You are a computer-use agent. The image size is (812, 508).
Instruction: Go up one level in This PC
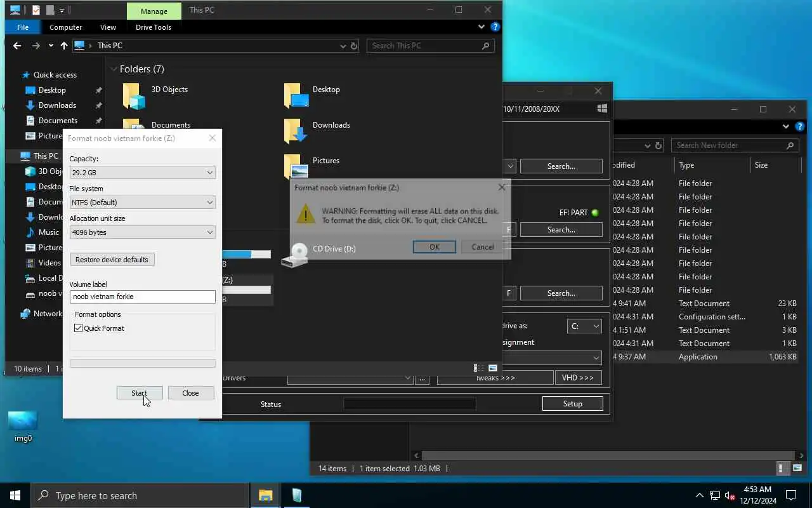[x=64, y=46]
